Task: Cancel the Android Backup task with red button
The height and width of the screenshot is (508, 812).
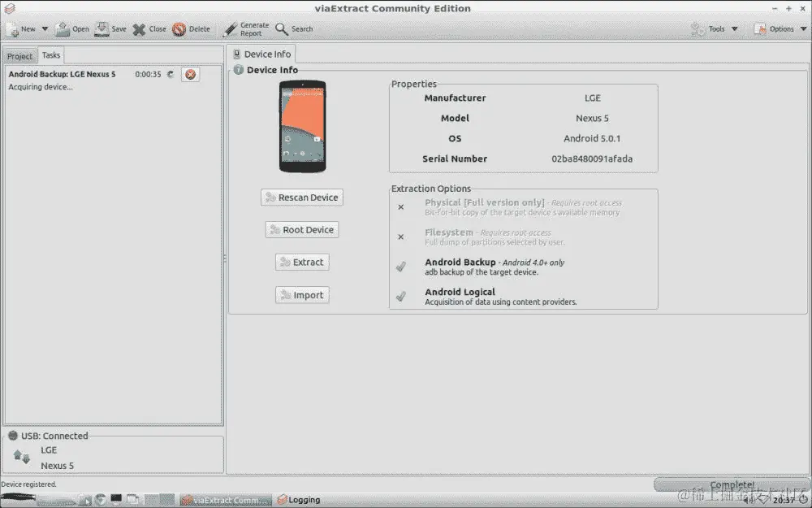Action: tap(191, 74)
